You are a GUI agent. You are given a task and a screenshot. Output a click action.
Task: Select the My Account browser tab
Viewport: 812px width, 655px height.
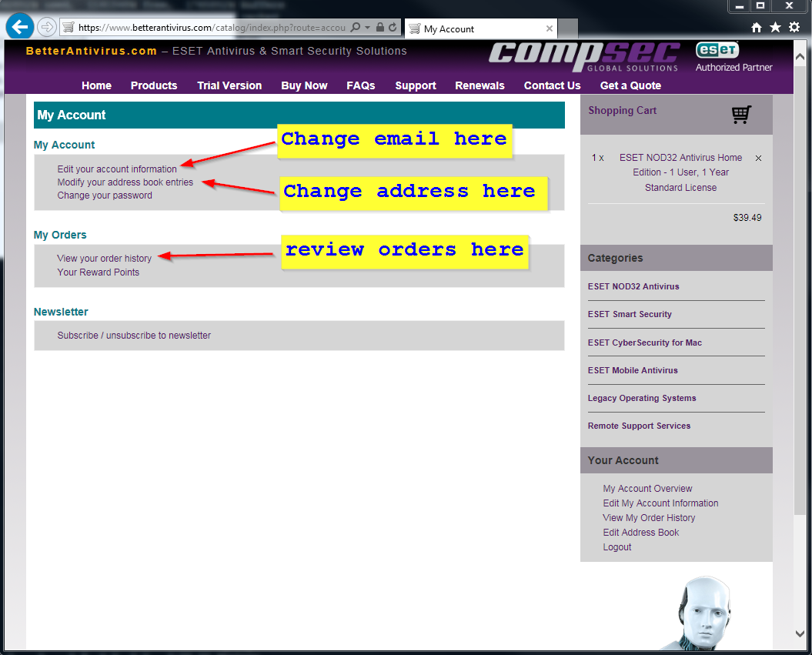tap(480, 29)
